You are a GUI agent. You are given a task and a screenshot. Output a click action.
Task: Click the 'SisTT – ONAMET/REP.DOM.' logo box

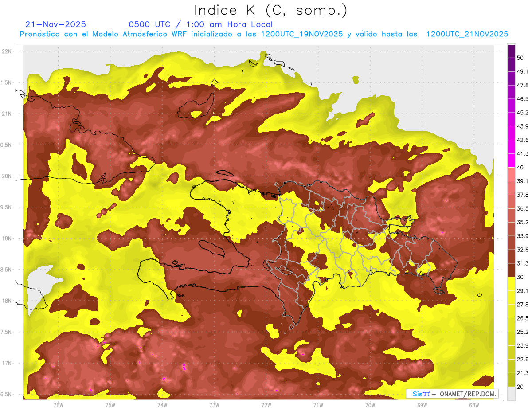click(x=452, y=394)
